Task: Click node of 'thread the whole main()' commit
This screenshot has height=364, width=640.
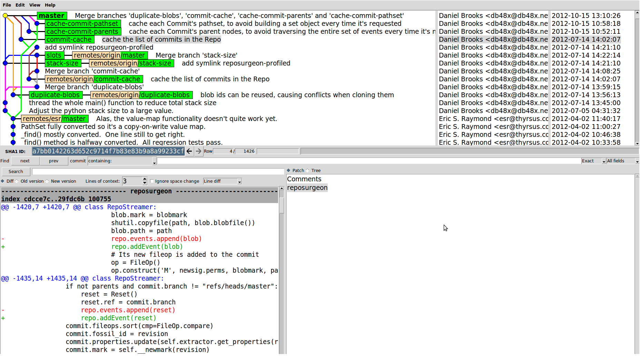Action: click(5, 103)
